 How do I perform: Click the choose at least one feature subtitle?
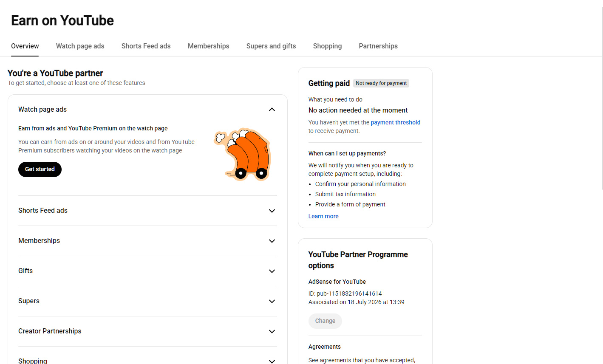(76, 83)
